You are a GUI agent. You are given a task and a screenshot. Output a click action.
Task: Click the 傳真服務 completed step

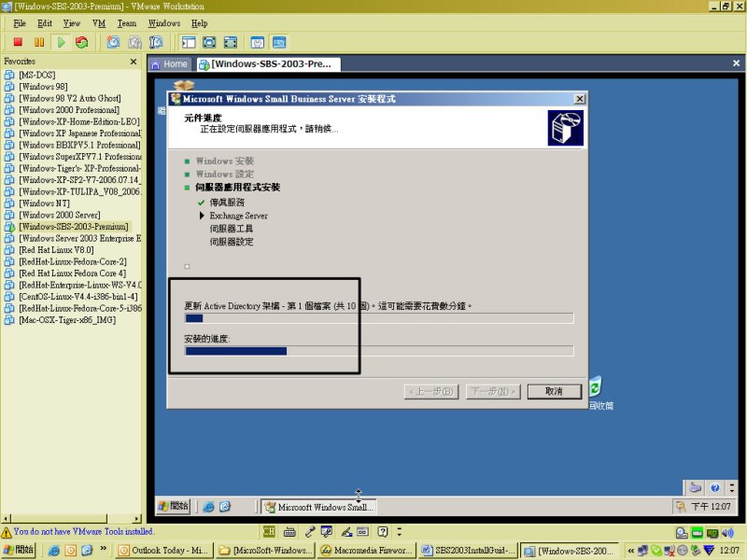tap(227, 203)
